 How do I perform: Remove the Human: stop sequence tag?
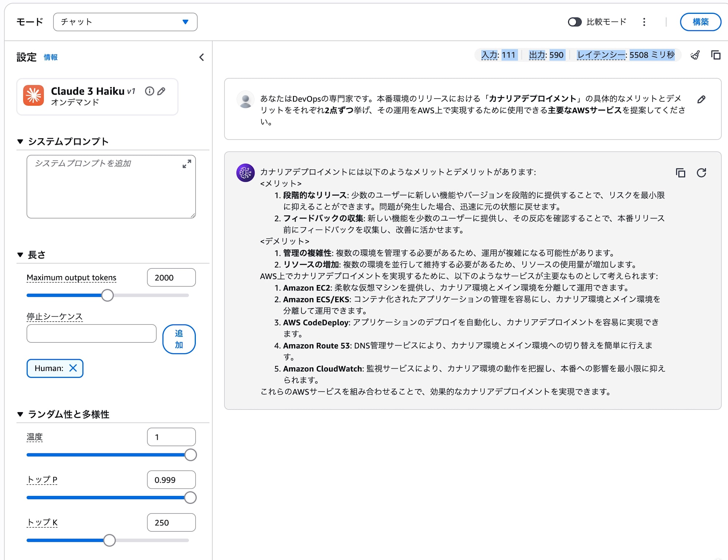(73, 368)
